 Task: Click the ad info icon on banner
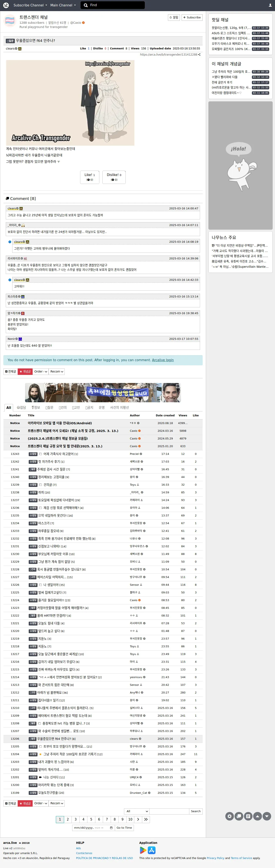pos(178,386)
